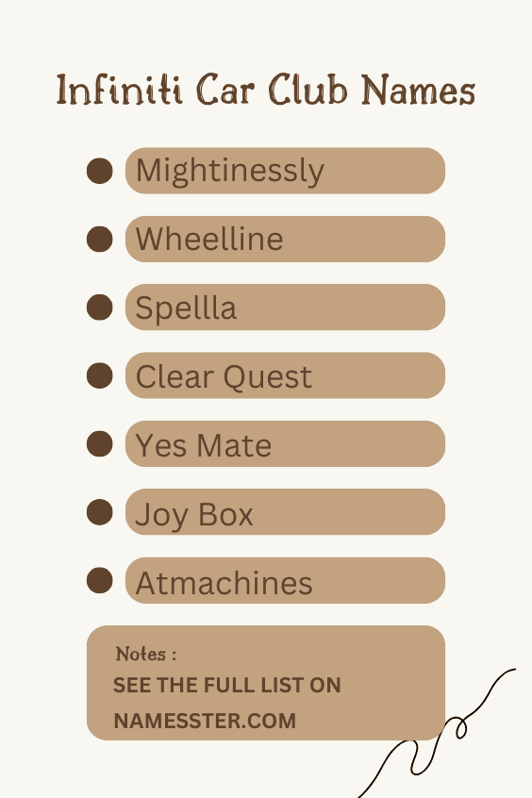Open the NAMESSTER.COM link

205,721
